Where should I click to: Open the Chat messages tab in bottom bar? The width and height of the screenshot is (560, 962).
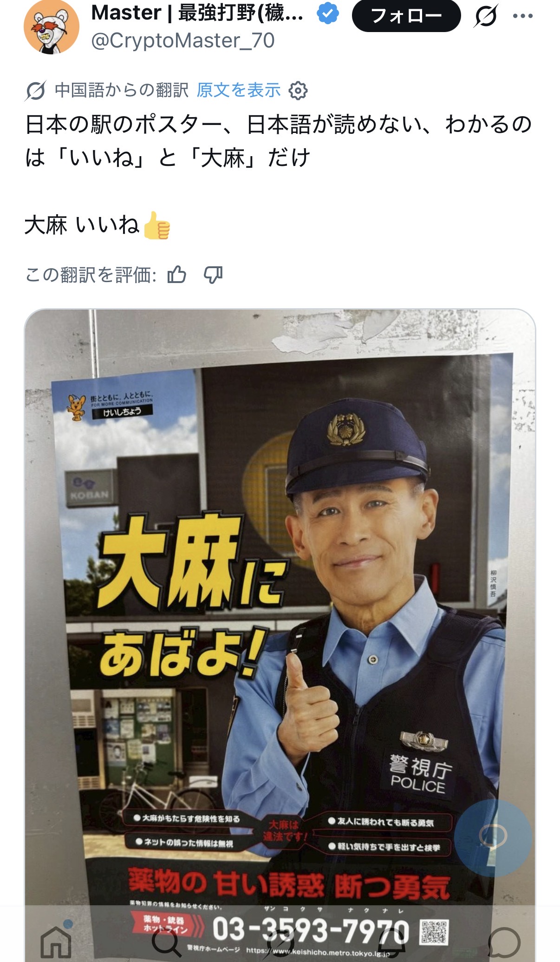pyautogui.click(x=504, y=942)
